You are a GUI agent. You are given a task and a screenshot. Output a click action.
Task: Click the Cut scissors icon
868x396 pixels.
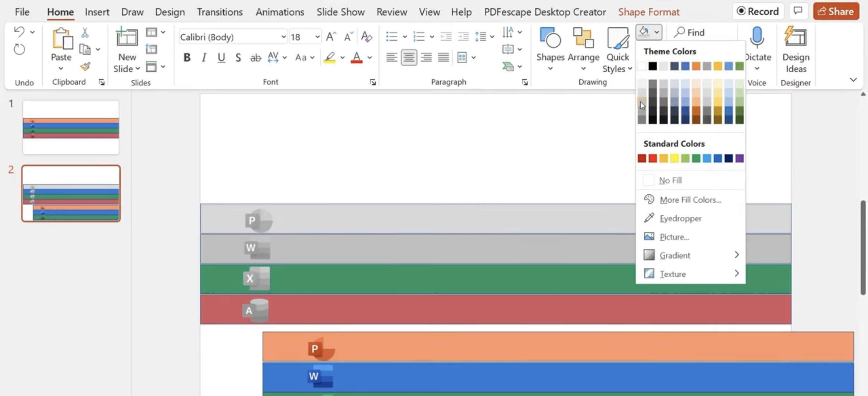click(x=85, y=32)
